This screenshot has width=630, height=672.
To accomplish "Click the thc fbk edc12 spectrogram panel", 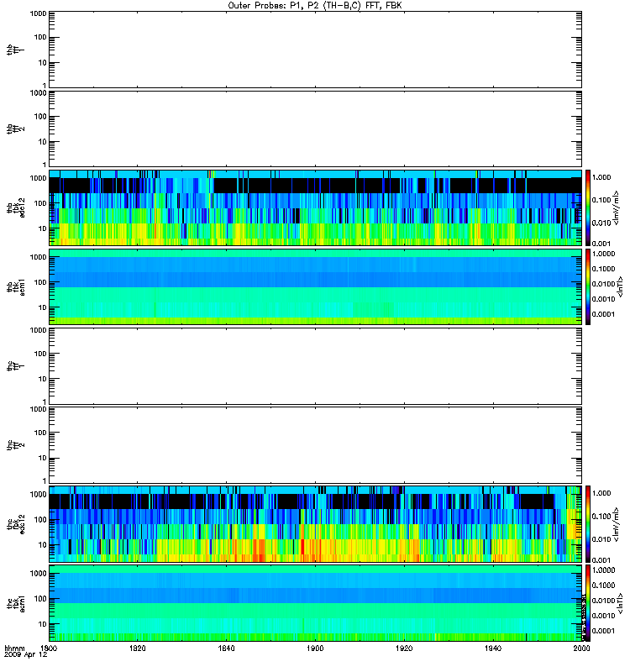I will click(315, 524).
